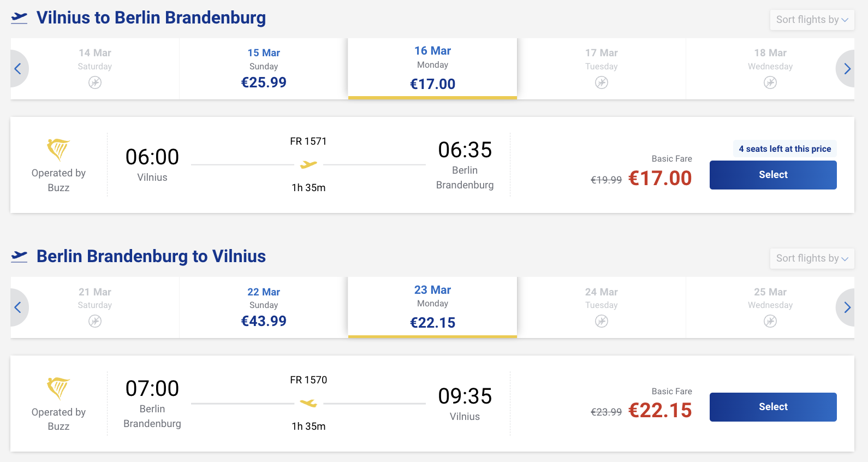
Task: Click the departing plane icon beside Vilnius to Berlin heading
Action: 19,18
